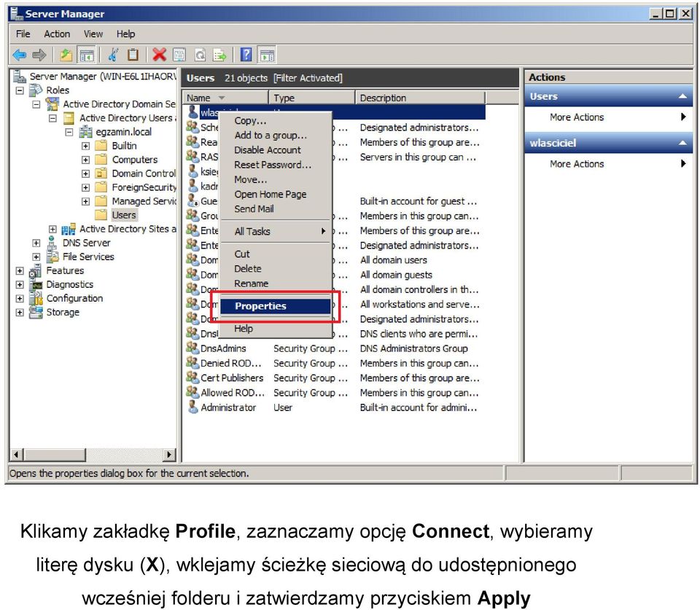Click the Features icon in the tree

pos(35,270)
